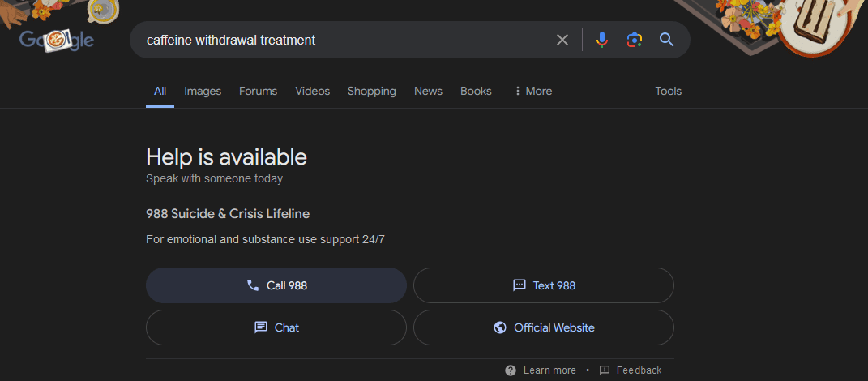Viewport: 868px width, 381px height.
Task: Open the lifeline Official Website
Action: (543, 327)
